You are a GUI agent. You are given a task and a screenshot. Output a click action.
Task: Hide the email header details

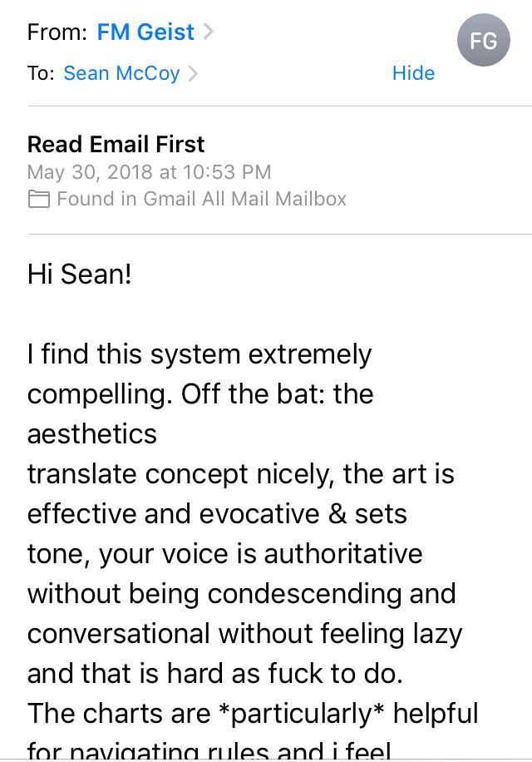click(413, 73)
